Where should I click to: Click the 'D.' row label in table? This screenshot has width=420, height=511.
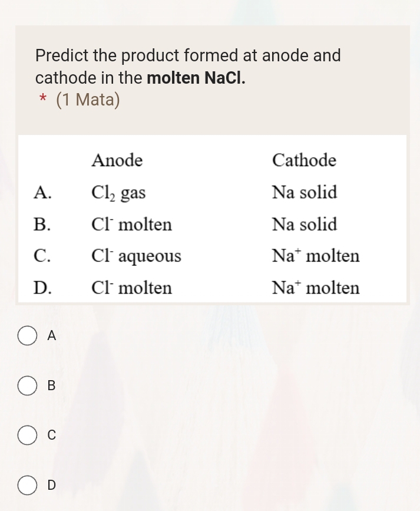tap(42, 288)
